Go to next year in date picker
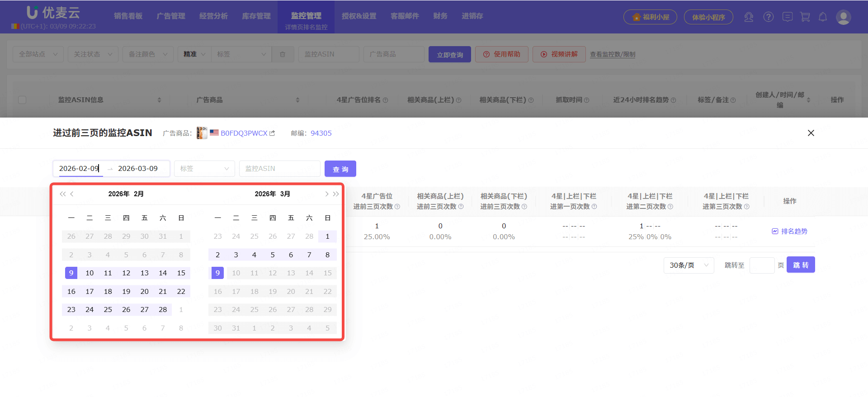868x397 pixels. pyautogui.click(x=336, y=194)
